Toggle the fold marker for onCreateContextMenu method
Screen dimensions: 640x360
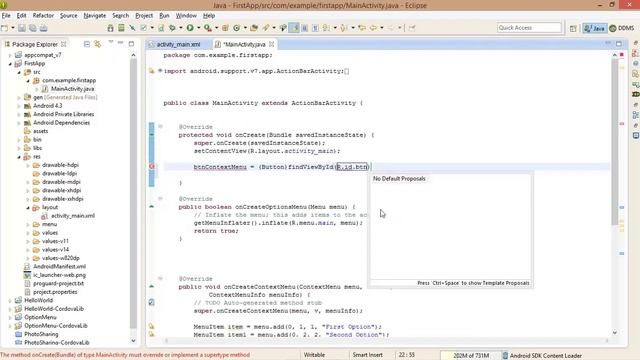click(x=160, y=278)
